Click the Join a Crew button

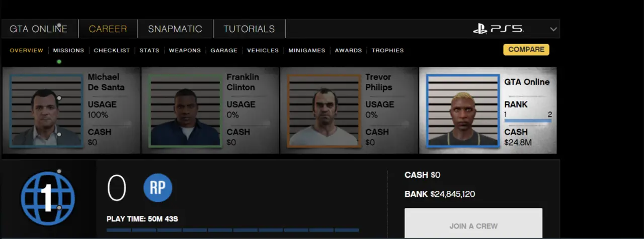tap(473, 223)
